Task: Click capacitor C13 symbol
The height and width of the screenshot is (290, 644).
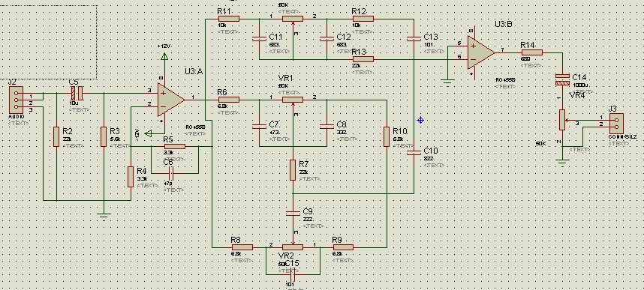Action: click(x=414, y=38)
